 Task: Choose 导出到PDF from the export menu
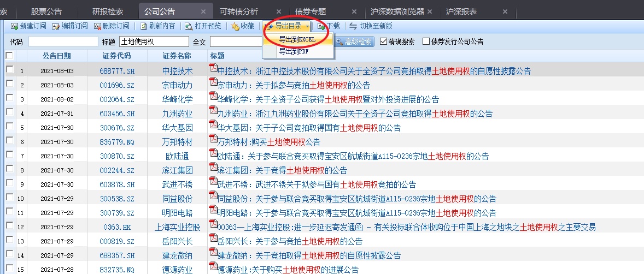pos(297,52)
